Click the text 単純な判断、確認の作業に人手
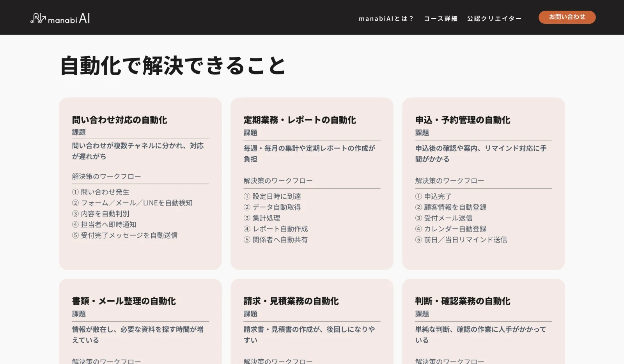The width and height of the screenshot is (624, 364). 467,330
